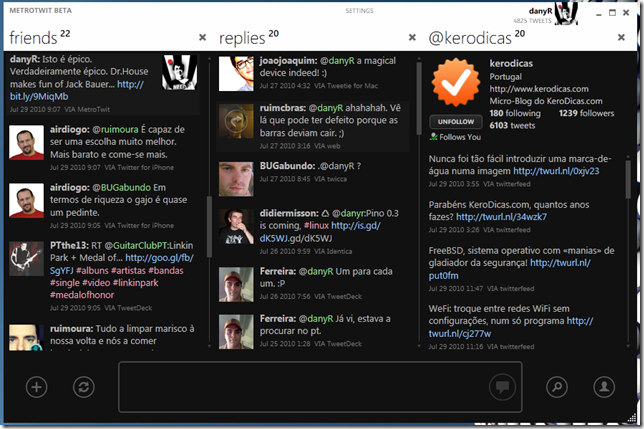Click didiermisson avatar in replies
Screen dimensions: 644x429
(236, 227)
